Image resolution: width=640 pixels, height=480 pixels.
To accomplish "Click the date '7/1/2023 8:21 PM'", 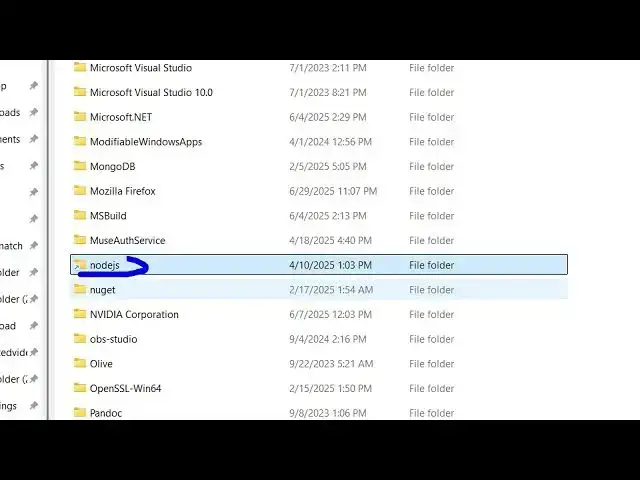I will click(328, 93).
